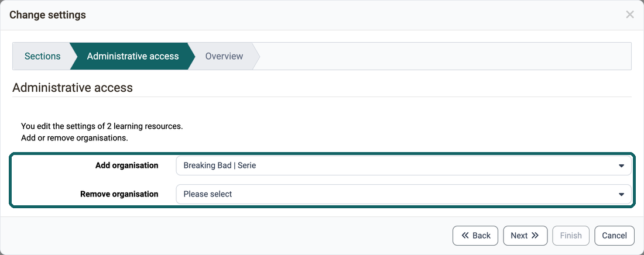Open the Remove organisation dropdown
644x255 pixels.
pos(404,194)
